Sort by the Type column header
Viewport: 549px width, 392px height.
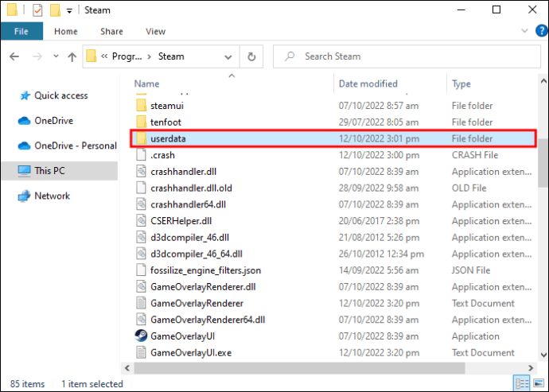[x=461, y=84]
